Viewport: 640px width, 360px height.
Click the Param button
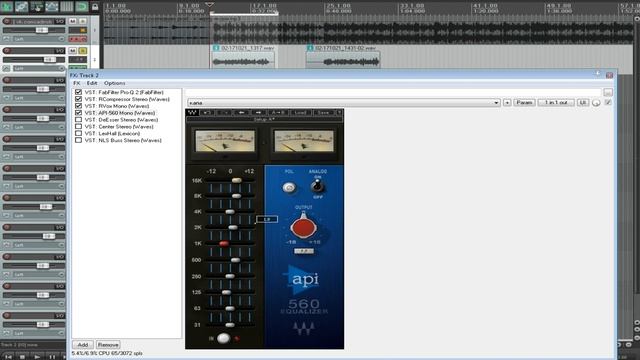click(524, 102)
